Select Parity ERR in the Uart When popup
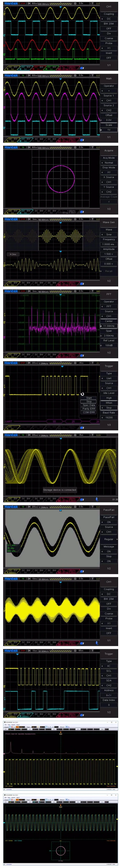 tap(89, 408)
